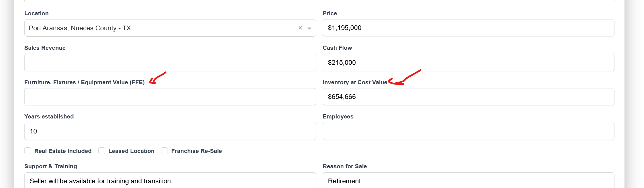Screen dimensions: 644x188
Task: Click the "Years established" label text
Action: click(x=49, y=117)
